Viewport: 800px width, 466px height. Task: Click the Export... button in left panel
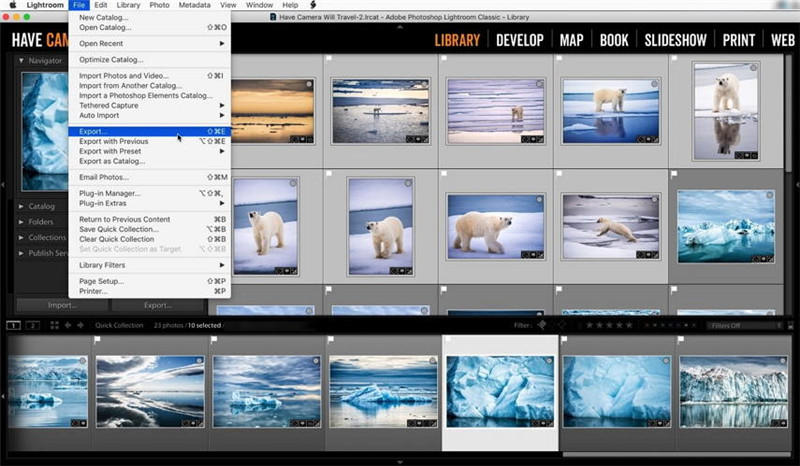[x=157, y=305]
